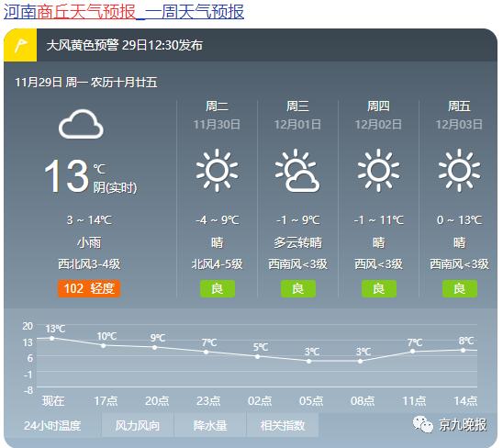Click today's 小雨 condition text

tap(89, 242)
